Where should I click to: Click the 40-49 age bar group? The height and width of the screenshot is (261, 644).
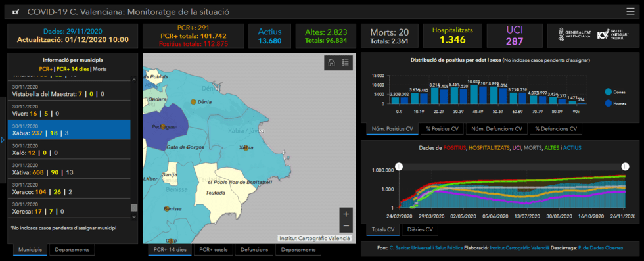(x=478, y=94)
